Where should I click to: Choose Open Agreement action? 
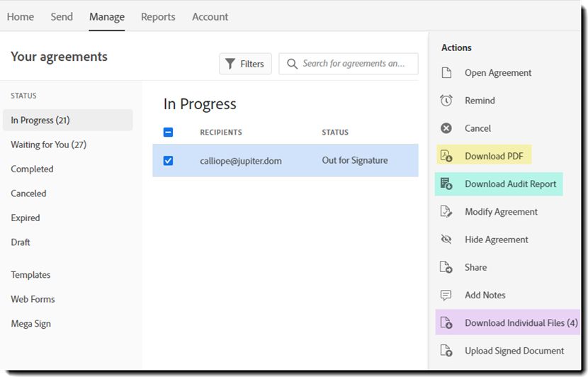(x=498, y=73)
